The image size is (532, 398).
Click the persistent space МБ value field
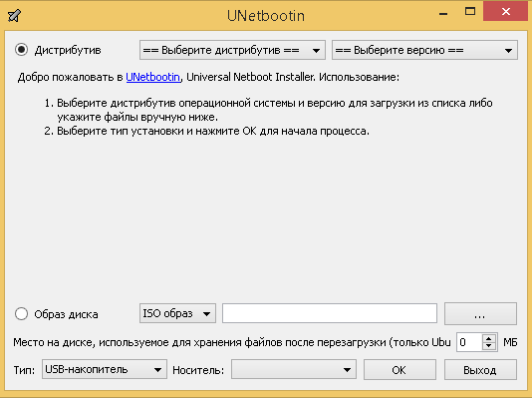[469, 342]
